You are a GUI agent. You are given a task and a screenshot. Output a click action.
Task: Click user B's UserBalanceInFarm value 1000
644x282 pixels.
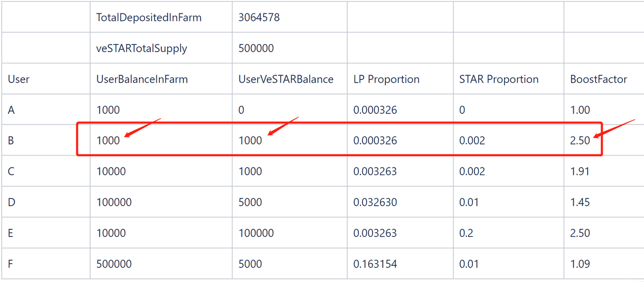click(x=108, y=141)
